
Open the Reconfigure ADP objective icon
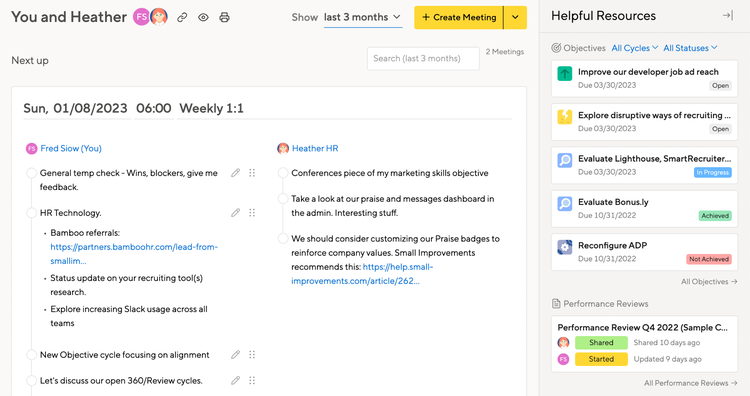[565, 247]
